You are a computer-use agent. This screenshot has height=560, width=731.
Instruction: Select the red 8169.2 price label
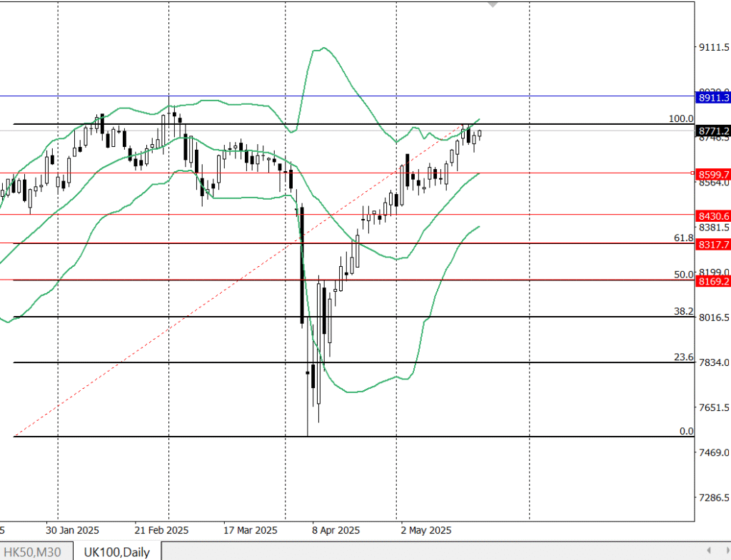coord(713,282)
